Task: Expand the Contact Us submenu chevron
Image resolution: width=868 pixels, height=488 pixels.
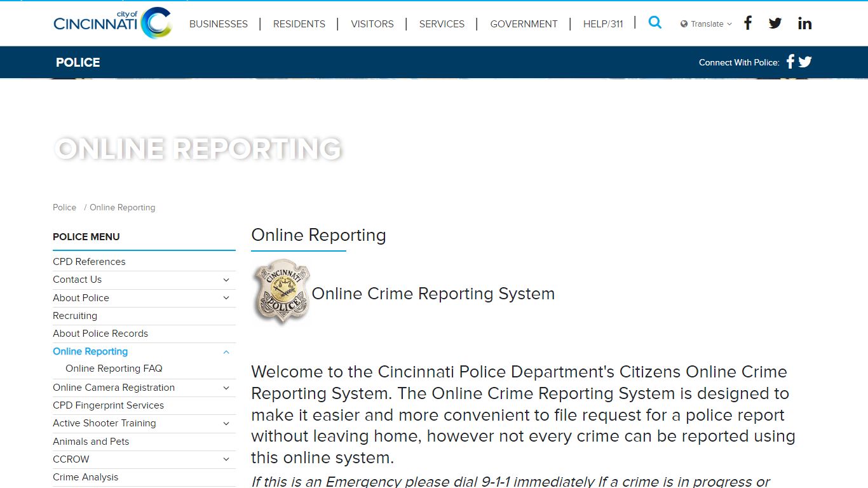Action: click(x=226, y=280)
